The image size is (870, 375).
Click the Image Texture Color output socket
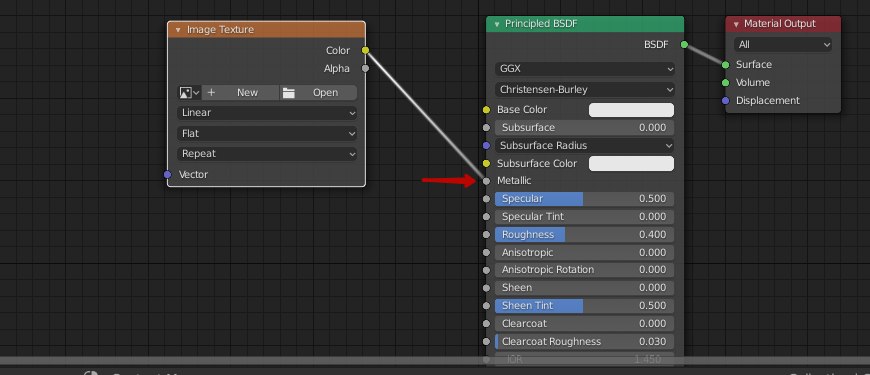pyautogui.click(x=365, y=50)
